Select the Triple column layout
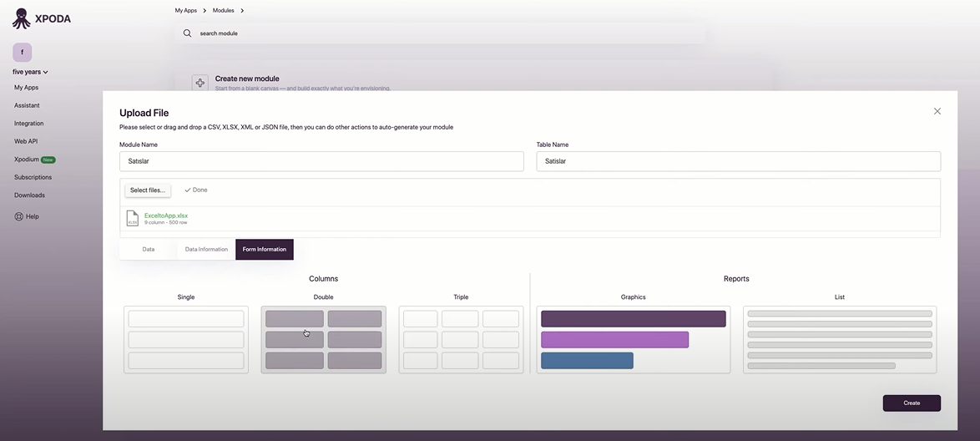Viewport: 980px width, 441px height. click(462, 340)
